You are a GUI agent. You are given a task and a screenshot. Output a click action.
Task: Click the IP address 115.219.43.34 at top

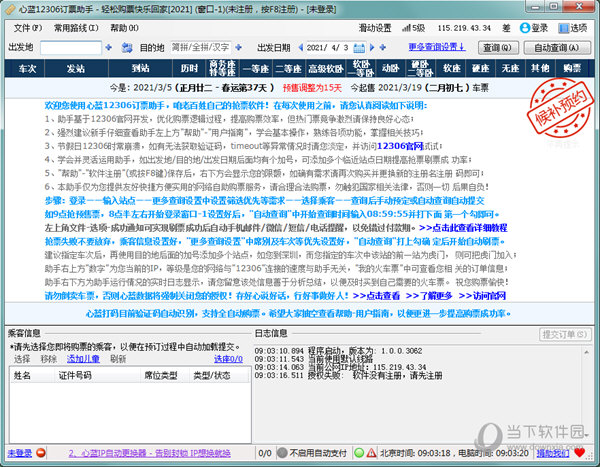click(x=464, y=28)
